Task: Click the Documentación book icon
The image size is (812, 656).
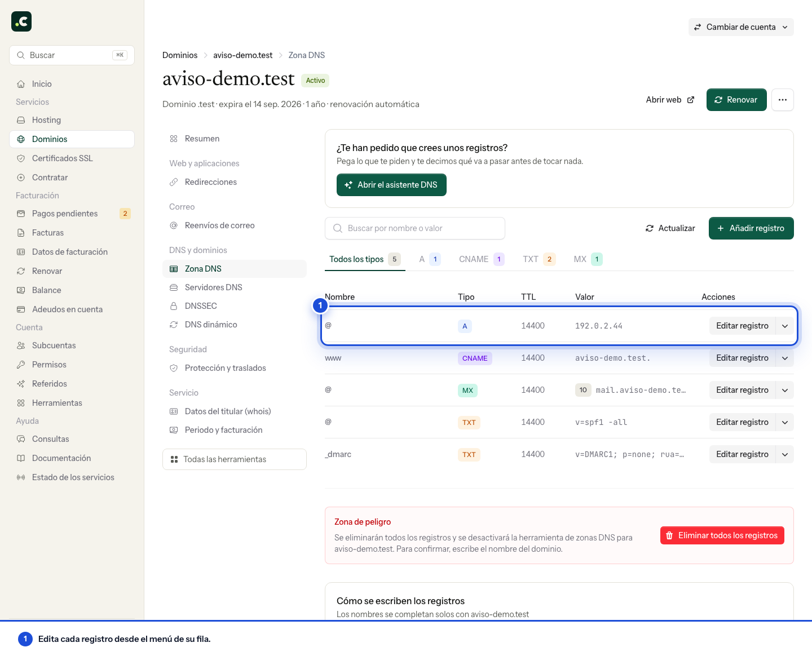Action: click(21, 458)
